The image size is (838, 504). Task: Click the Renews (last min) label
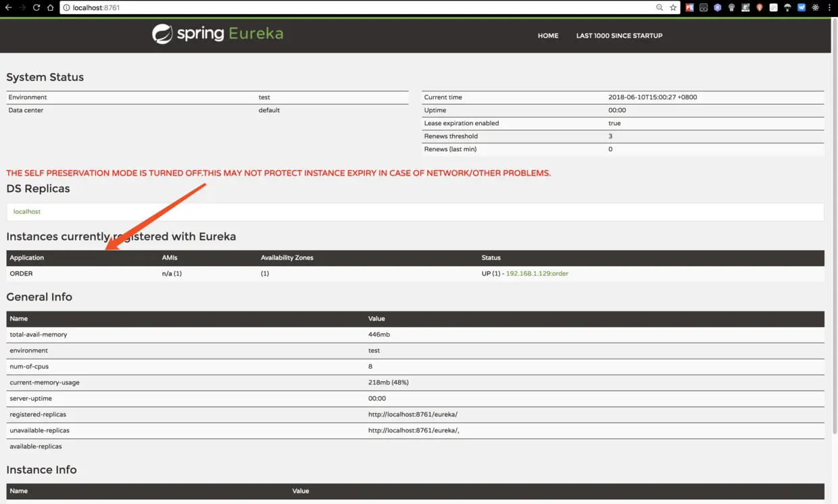[450, 149]
